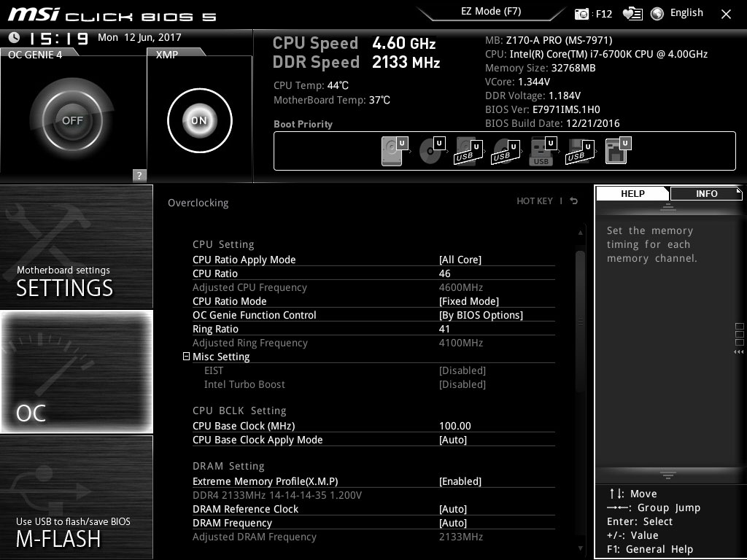Image resolution: width=747 pixels, height=560 pixels.
Task: Select the CPU Base Clock (MHz) label
Action: point(244,426)
